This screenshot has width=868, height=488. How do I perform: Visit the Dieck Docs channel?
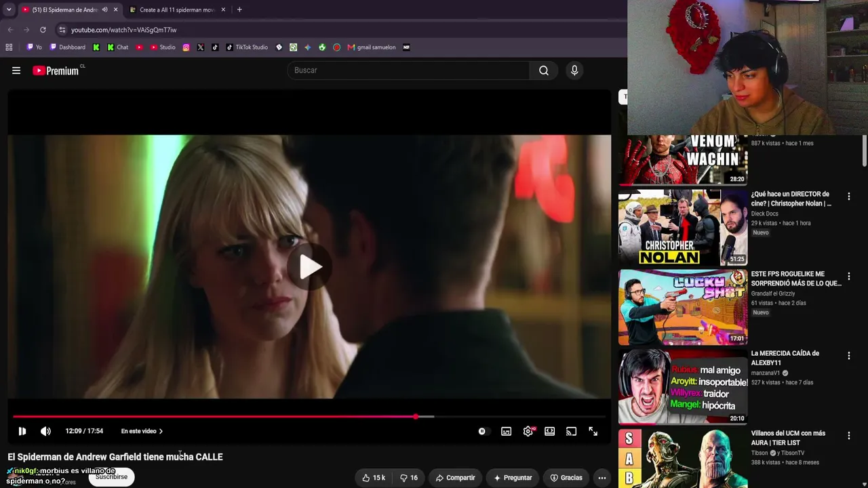[x=764, y=213]
